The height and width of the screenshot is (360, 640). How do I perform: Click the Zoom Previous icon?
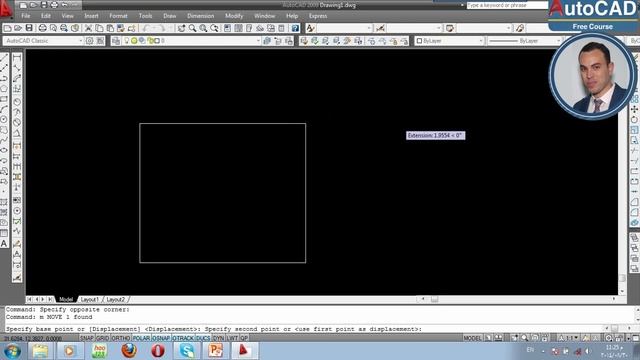tap(214, 28)
